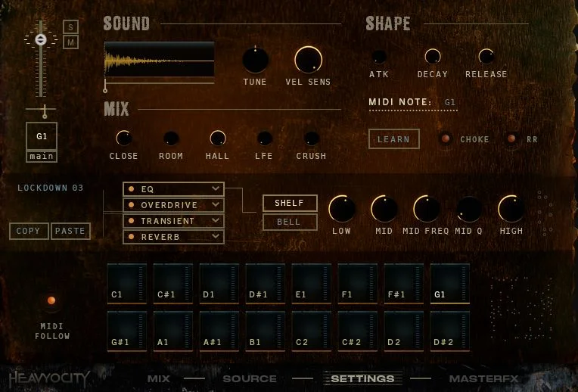Click the channel volume fader handle
The image size is (578, 392).
[x=41, y=39]
